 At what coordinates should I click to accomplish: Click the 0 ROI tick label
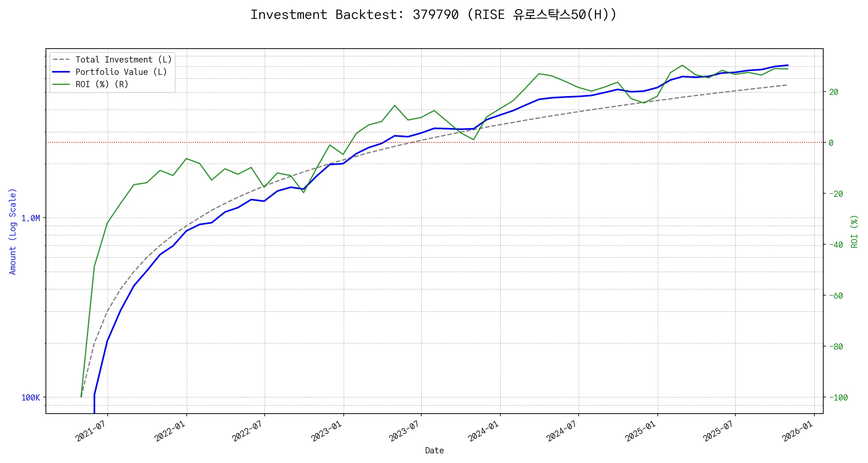[831, 143]
